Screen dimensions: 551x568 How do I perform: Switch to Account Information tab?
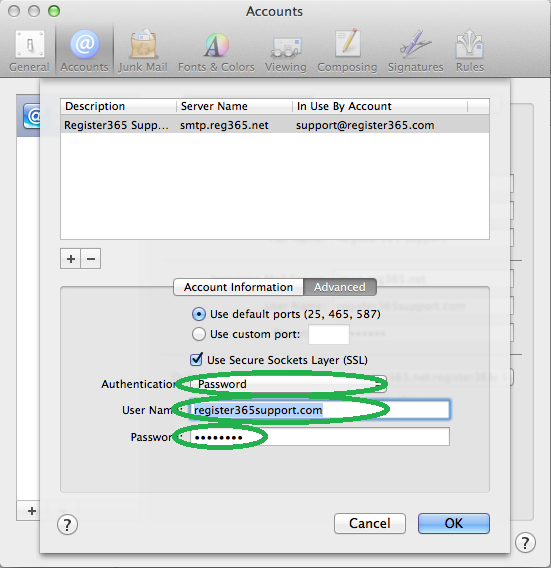238,287
